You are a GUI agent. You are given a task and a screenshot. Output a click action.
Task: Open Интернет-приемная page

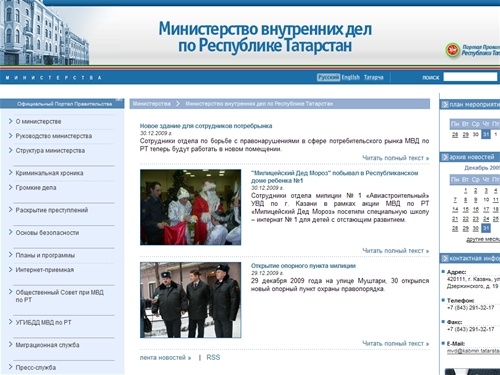(45, 270)
